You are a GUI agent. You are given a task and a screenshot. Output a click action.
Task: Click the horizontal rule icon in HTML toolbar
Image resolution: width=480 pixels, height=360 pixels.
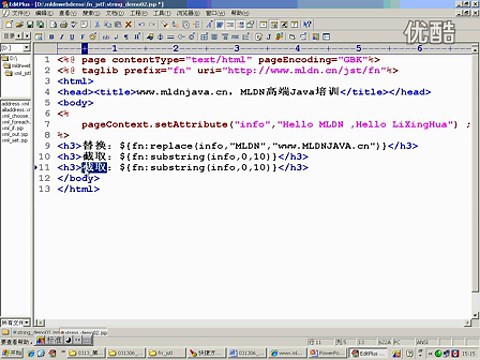171,37
